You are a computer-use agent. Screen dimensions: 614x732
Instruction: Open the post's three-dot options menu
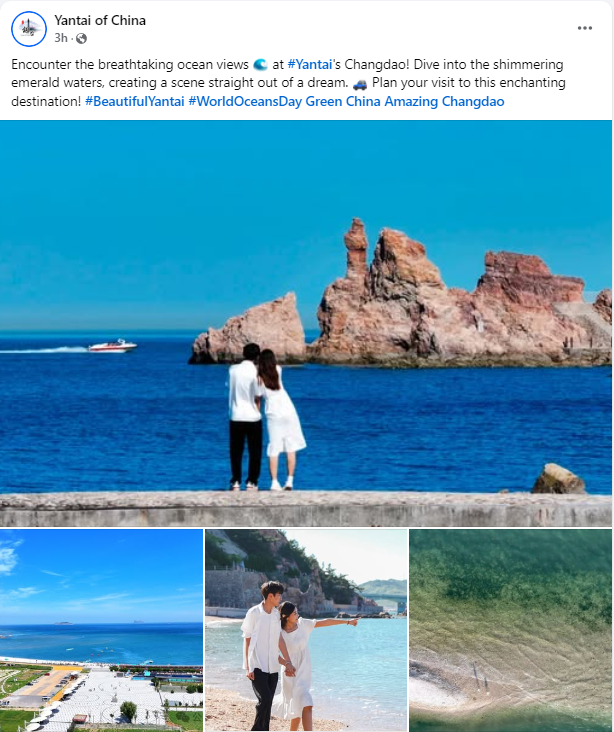585,28
